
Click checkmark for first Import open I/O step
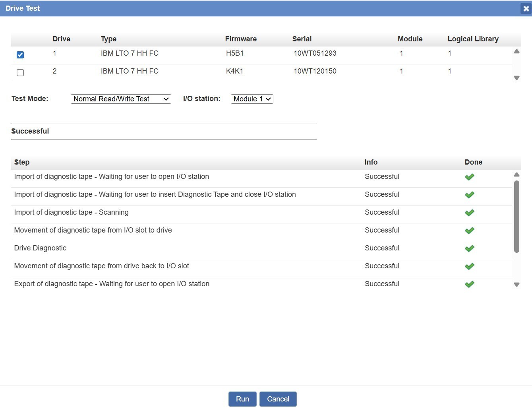pos(469,177)
